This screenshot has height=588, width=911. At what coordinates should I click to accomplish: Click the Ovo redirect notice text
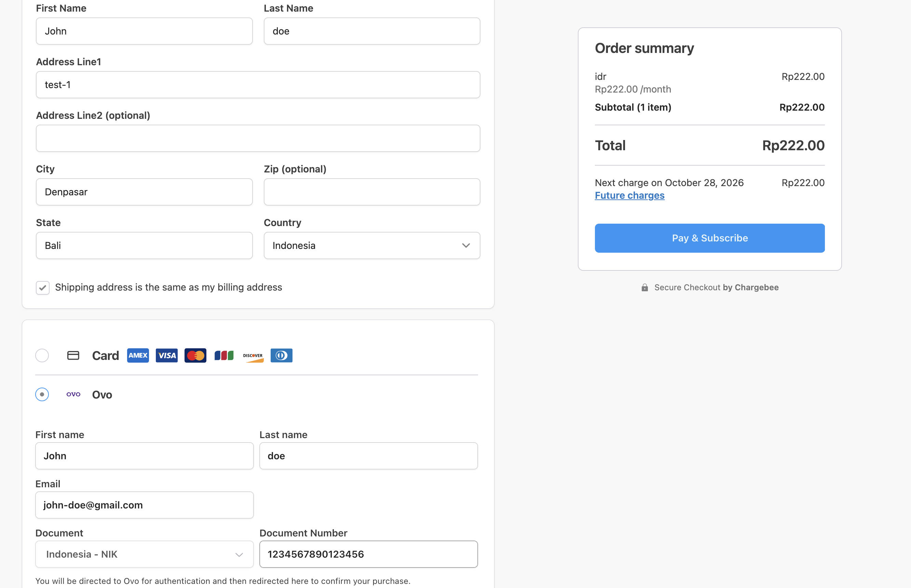[x=223, y=581]
